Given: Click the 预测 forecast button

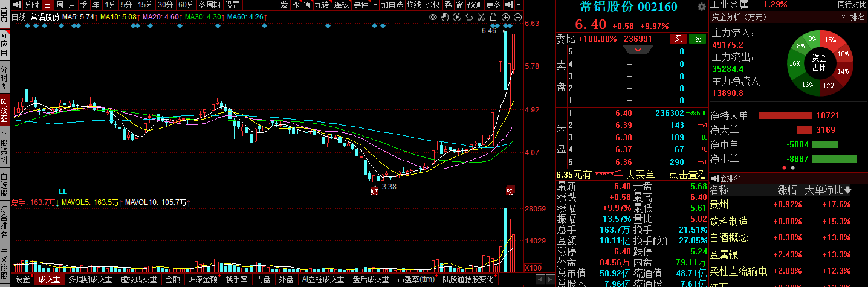Looking at the screenshot, I should [474, 5].
